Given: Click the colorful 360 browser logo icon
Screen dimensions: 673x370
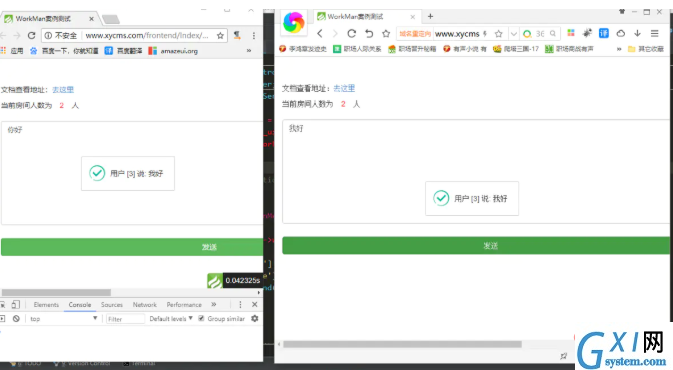Looking at the screenshot, I should (294, 22).
